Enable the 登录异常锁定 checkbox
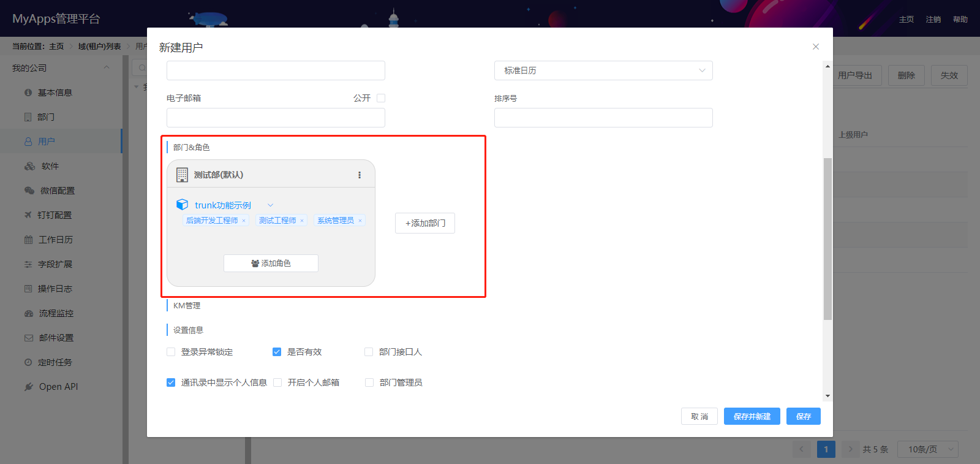Viewport: 980px width, 464px height. 171,352
